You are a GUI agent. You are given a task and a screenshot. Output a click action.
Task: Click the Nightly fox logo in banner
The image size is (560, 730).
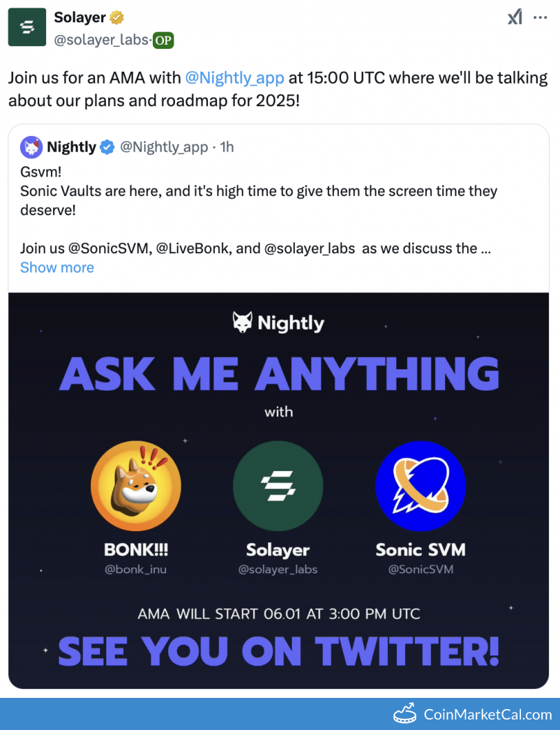242,322
